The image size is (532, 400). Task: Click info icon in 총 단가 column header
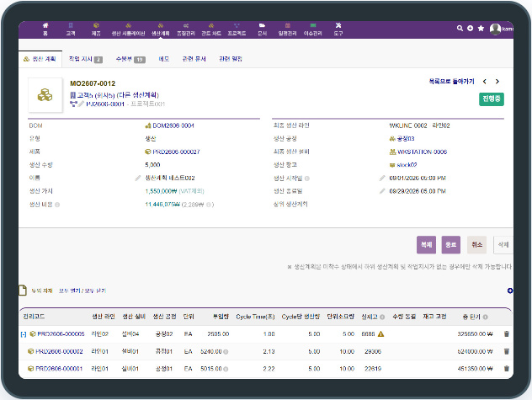pos(486,317)
